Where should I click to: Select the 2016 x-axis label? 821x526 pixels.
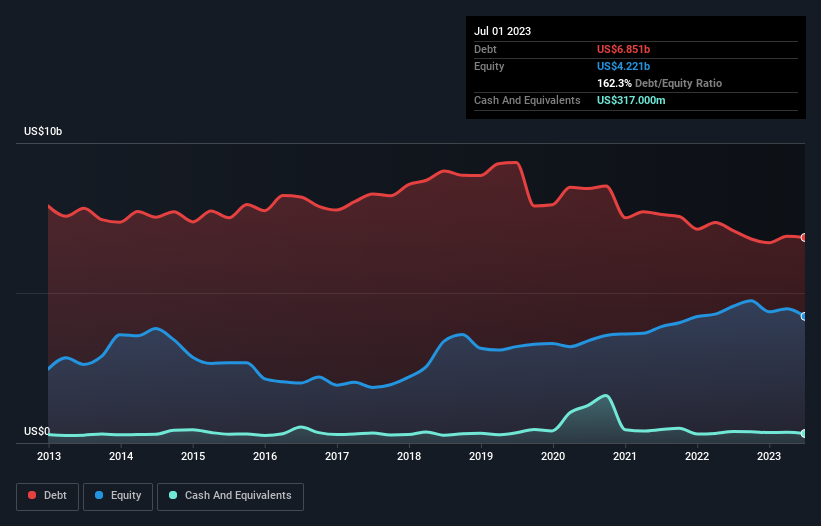click(x=265, y=456)
